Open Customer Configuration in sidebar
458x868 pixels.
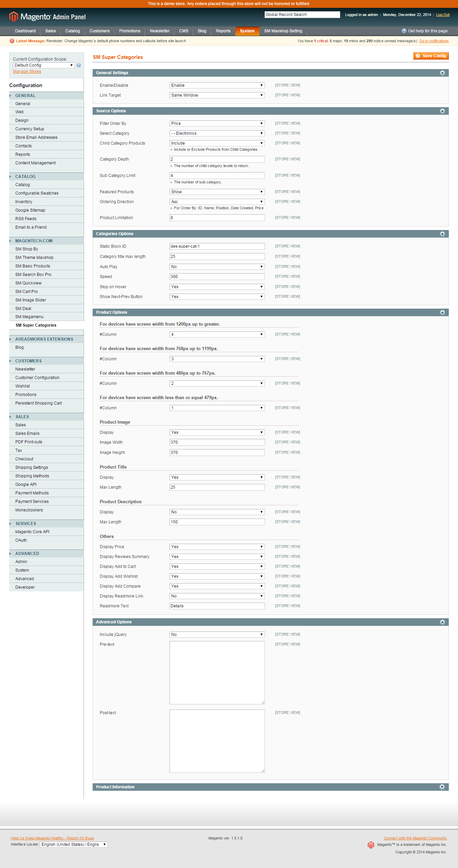tap(46, 378)
